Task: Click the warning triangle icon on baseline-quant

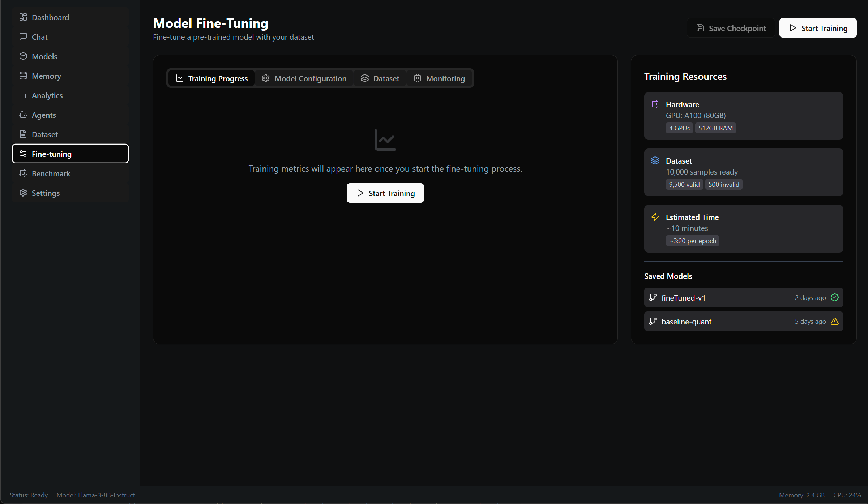Action: (835, 321)
